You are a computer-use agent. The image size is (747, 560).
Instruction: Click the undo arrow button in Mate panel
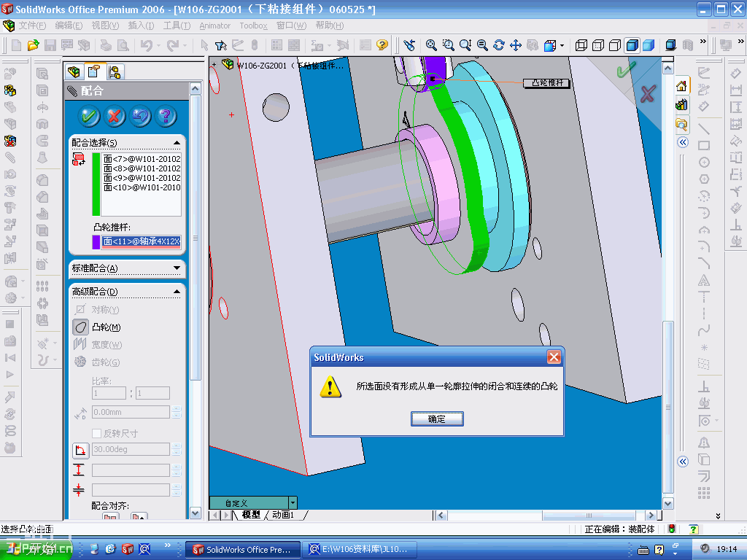139,116
